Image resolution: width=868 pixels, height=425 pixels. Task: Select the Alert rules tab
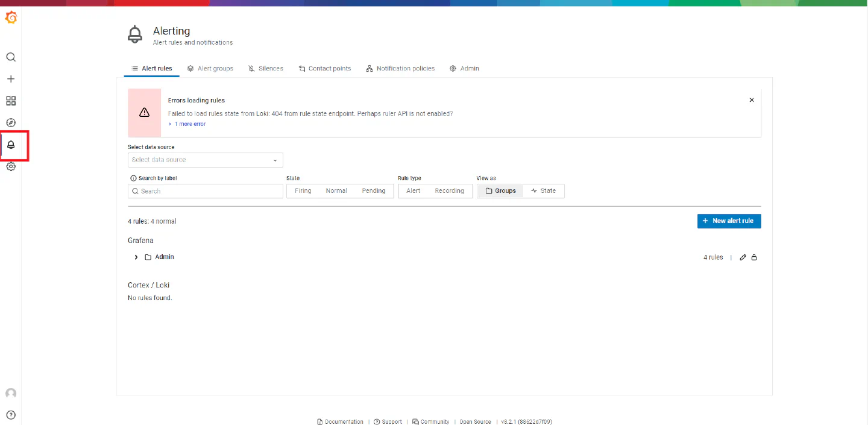pyautogui.click(x=152, y=69)
